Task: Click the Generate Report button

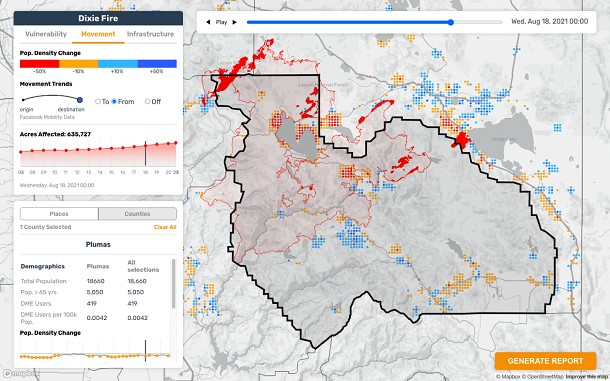Action: coord(545,361)
